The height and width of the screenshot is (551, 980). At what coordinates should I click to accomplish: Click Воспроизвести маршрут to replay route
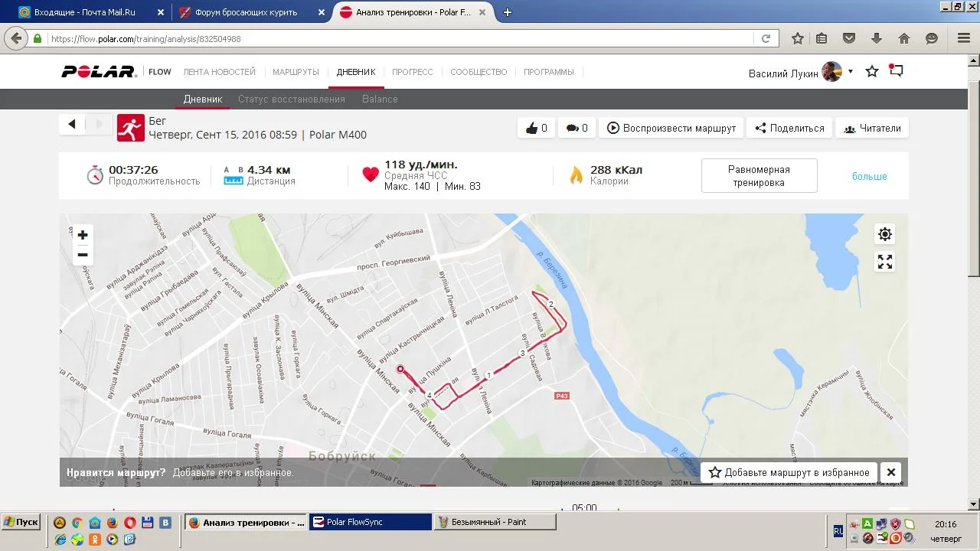[x=671, y=128]
